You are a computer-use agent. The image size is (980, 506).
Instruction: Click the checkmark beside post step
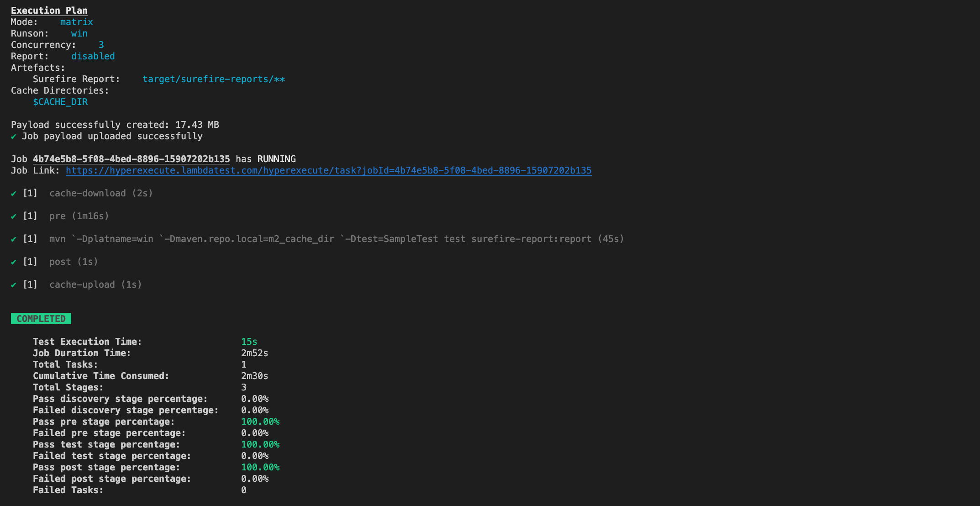(14, 262)
